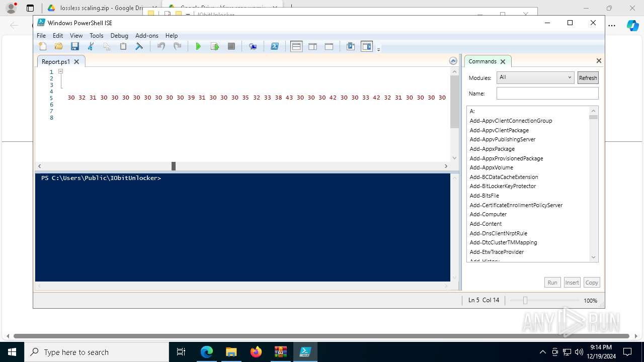The image size is (644, 362).
Task: Select Add-AppvClientConnectionGroup command
Action: point(511,121)
